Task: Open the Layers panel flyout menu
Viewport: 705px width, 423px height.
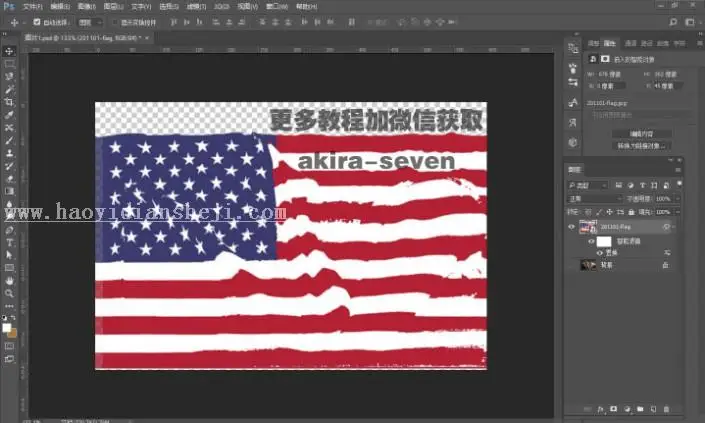Action: tap(678, 170)
